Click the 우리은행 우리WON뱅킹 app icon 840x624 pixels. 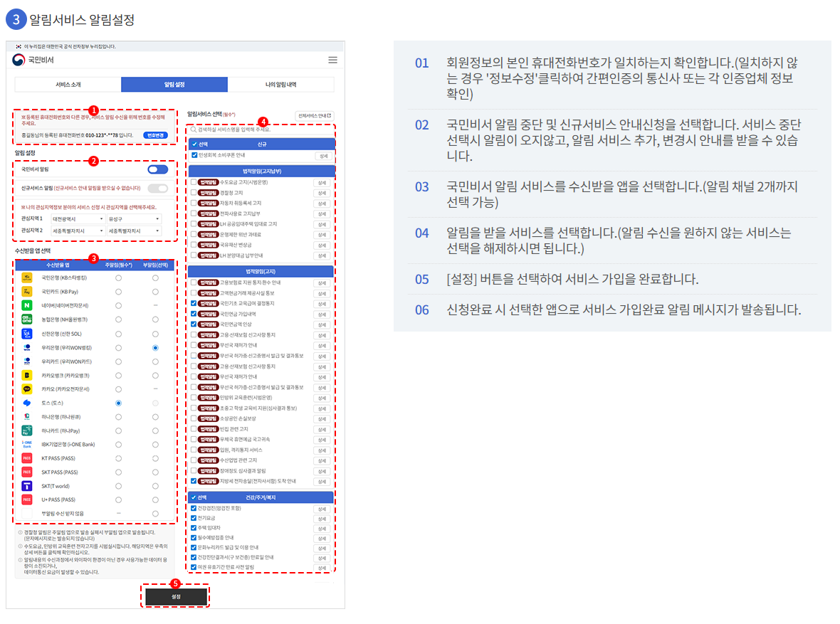(27, 348)
